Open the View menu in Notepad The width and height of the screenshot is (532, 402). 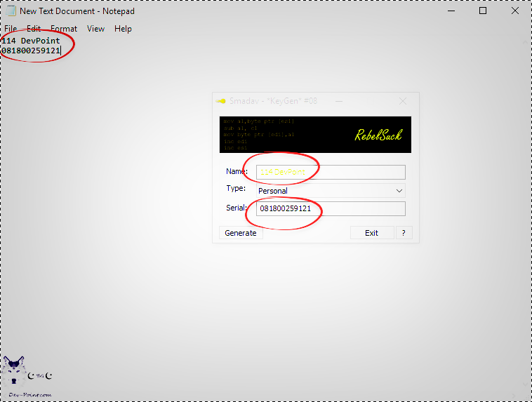[x=96, y=29]
